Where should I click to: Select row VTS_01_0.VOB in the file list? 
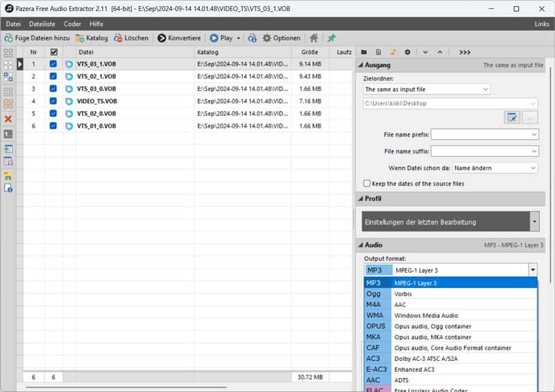click(187, 126)
